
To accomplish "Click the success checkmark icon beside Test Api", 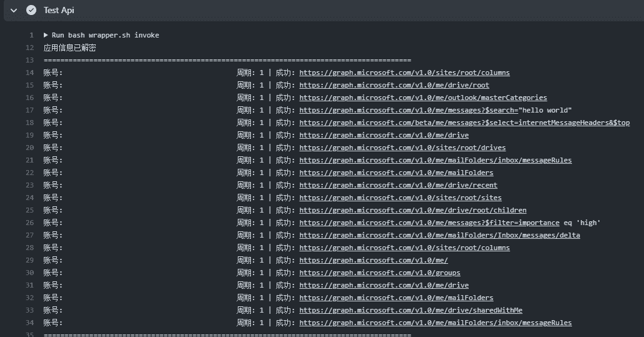I will [x=31, y=11].
